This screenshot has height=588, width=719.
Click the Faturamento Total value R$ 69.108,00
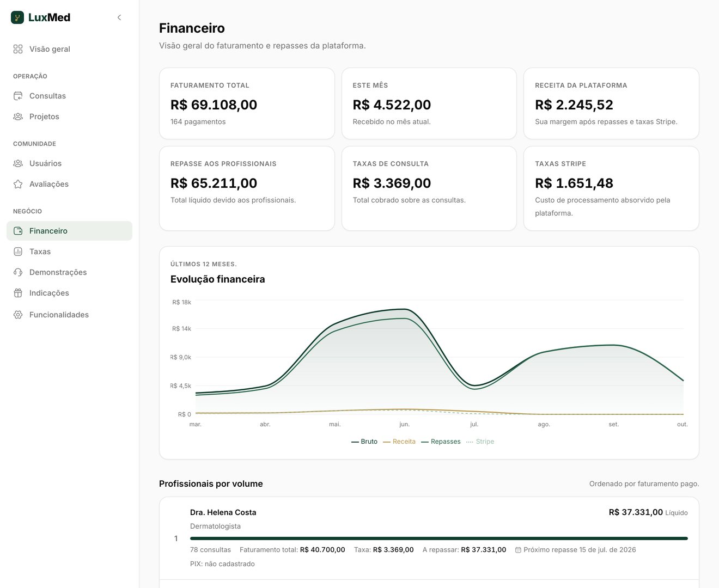[214, 105]
